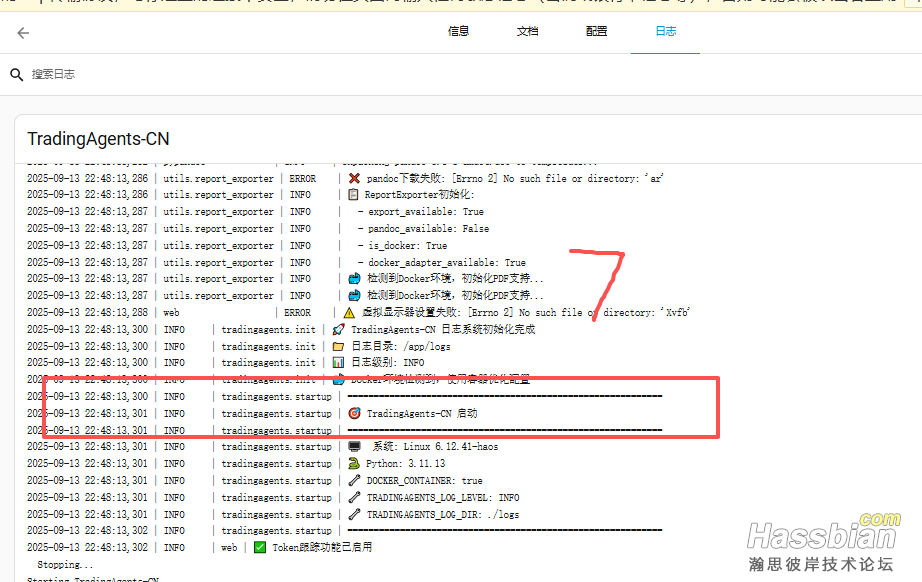
Task: Click wrench icon beside DOCKER_CONTAINER: true
Action: tap(354, 481)
